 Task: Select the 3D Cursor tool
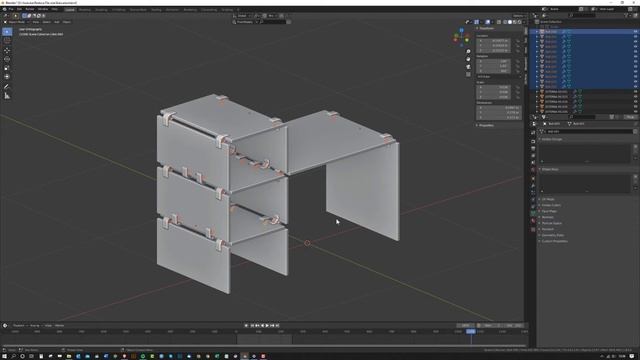(x=7, y=41)
